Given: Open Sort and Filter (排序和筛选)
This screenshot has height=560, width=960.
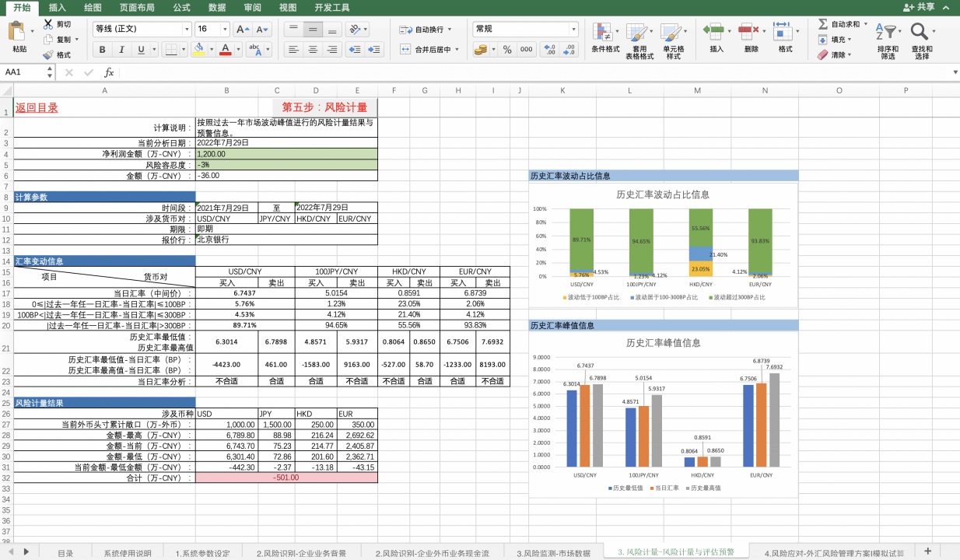Looking at the screenshot, I should [x=887, y=33].
